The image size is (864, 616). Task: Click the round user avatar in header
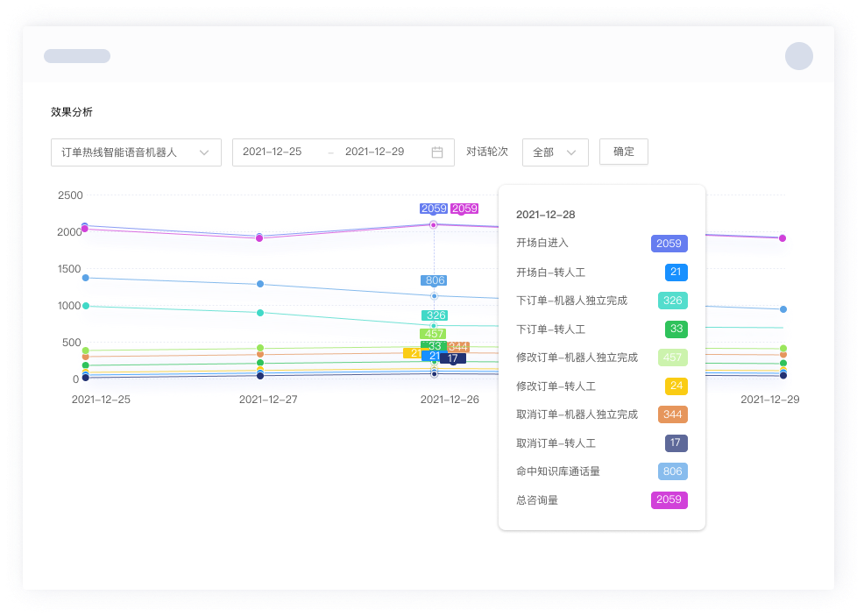point(798,56)
